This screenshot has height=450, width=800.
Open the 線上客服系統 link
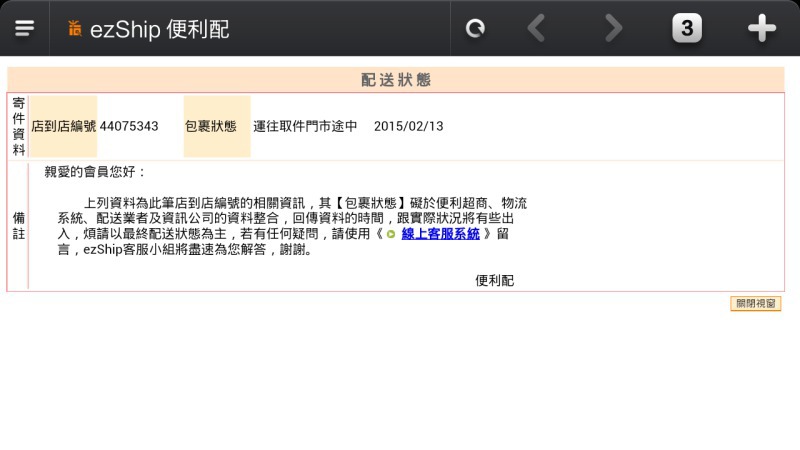(440, 234)
